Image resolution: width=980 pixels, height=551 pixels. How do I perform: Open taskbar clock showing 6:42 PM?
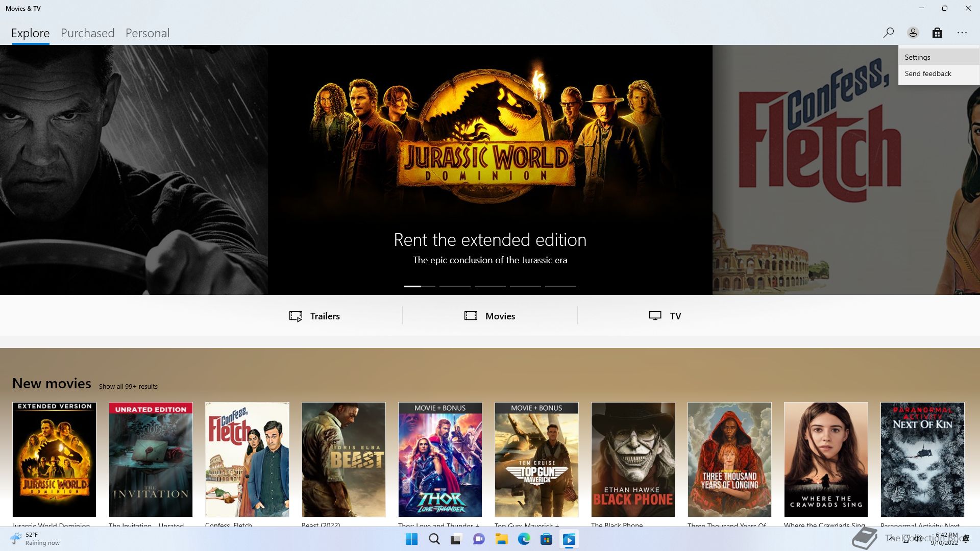click(945, 539)
